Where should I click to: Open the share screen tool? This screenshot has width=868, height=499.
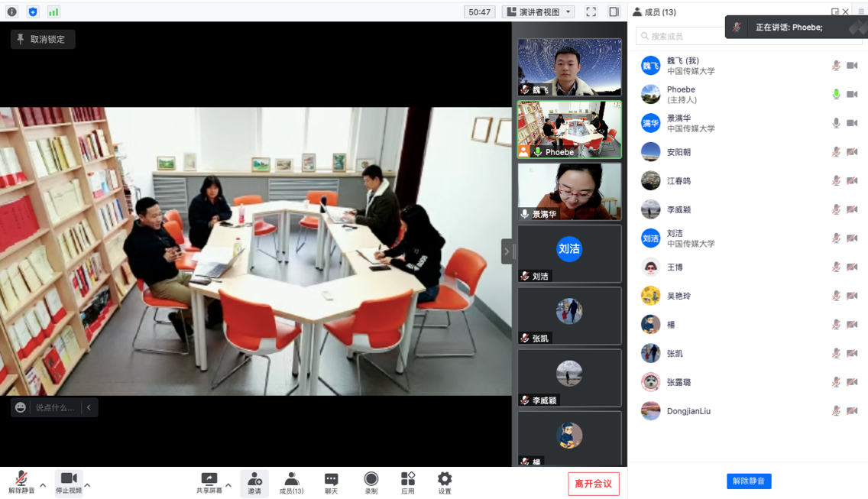tap(209, 483)
